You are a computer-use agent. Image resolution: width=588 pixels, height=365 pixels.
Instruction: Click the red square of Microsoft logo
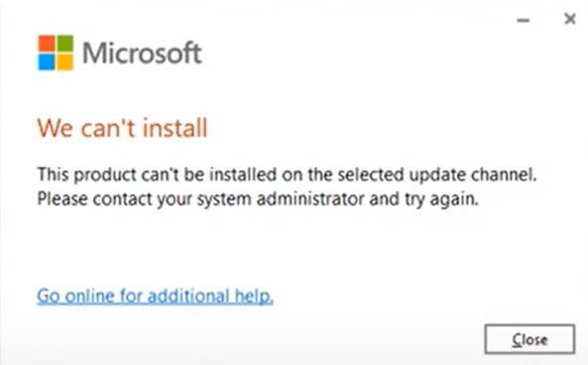[x=47, y=44]
